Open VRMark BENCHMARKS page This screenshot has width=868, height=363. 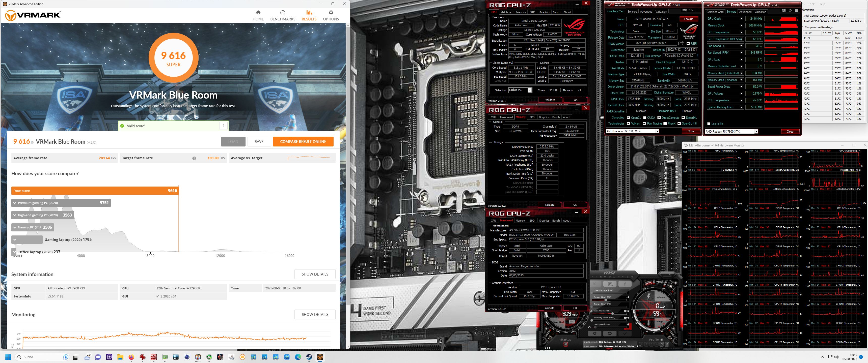tap(283, 15)
